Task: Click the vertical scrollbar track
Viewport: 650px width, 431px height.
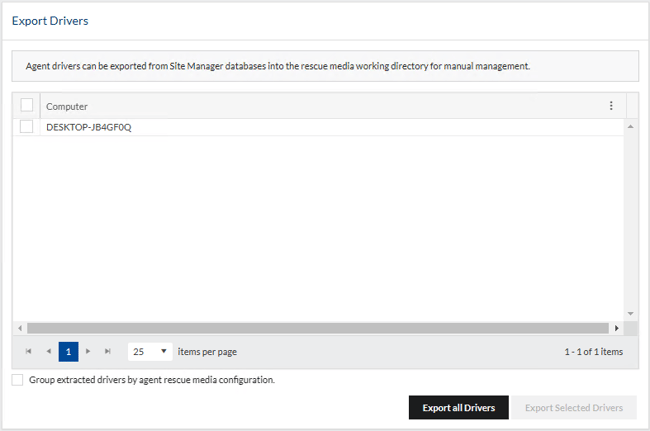Action: tap(631, 220)
